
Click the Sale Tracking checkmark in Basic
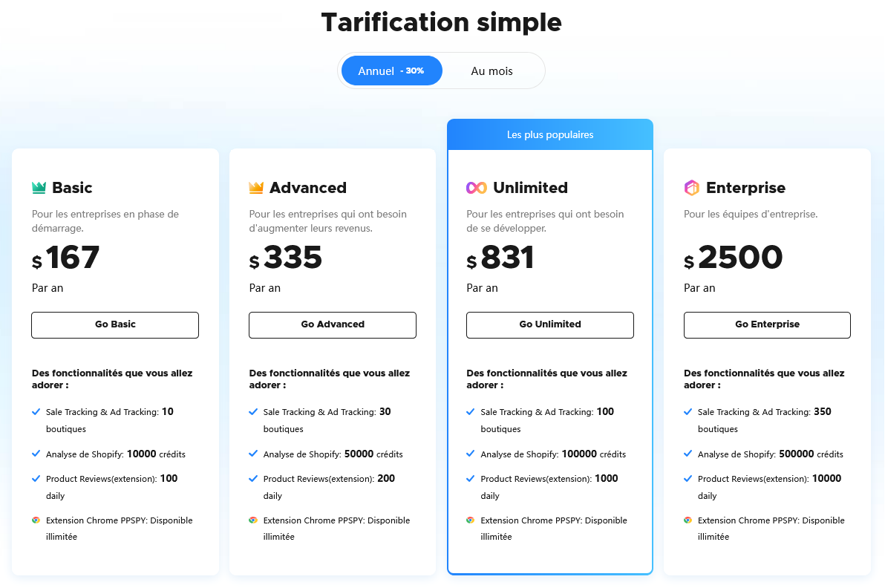pos(36,411)
